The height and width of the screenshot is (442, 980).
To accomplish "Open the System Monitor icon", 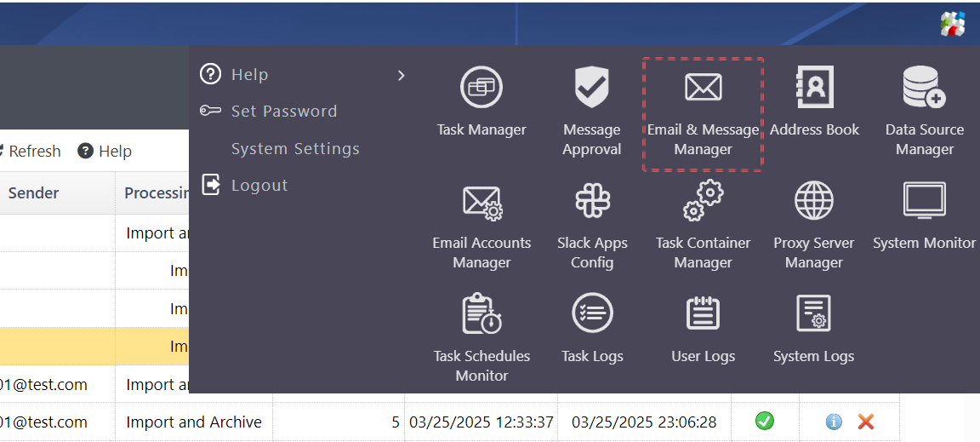I will click(x=924, y=202).
